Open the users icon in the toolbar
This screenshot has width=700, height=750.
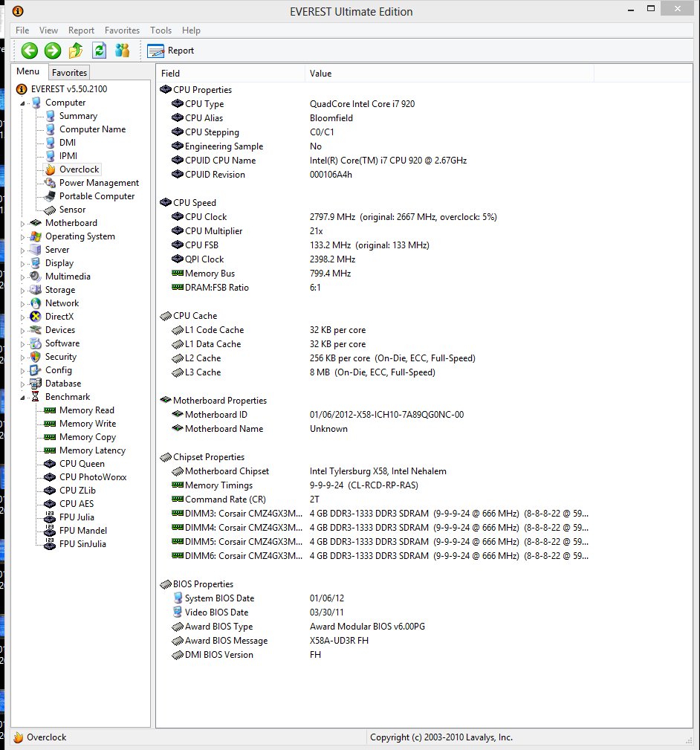[123, 51]
